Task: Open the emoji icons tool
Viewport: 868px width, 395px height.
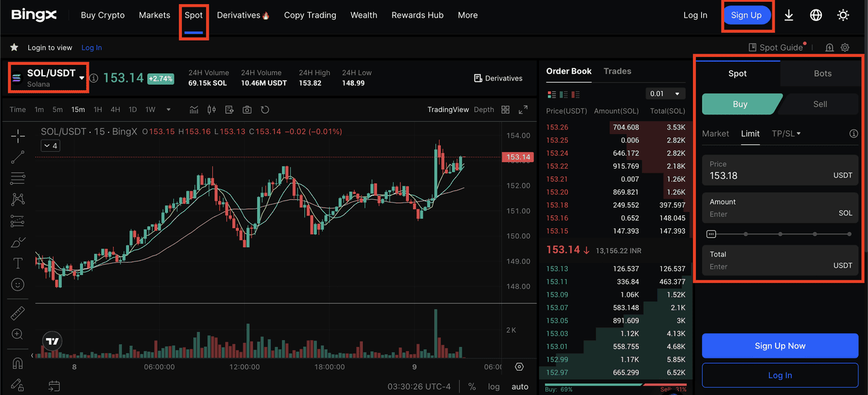Action: tap(18, 285)
